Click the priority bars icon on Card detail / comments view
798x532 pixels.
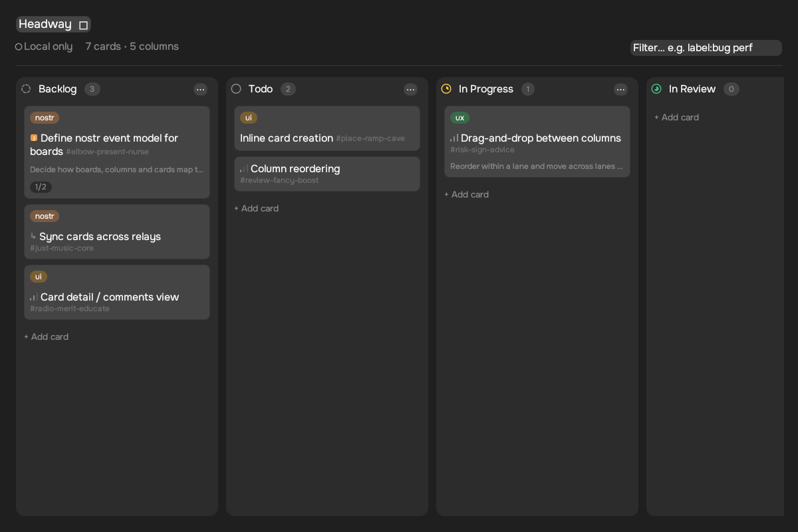pyautogui.click(x=34, y=297)
